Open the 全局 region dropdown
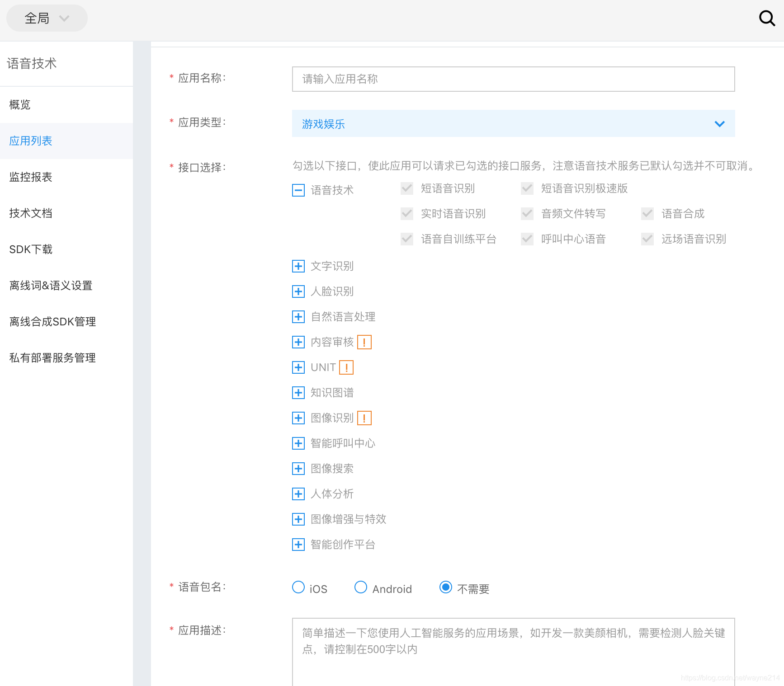The image size is (784, 686). pos(47,18)
